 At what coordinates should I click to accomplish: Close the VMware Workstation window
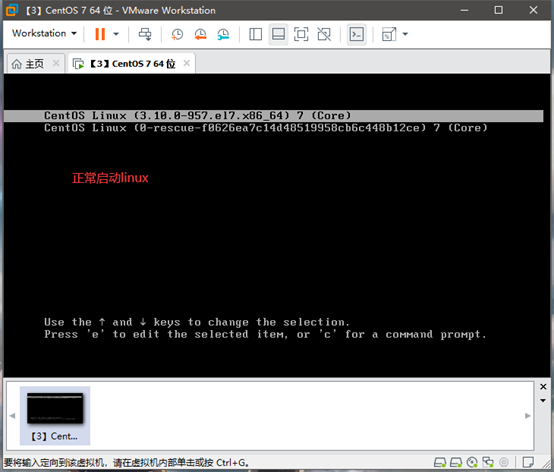pos(533,10)
